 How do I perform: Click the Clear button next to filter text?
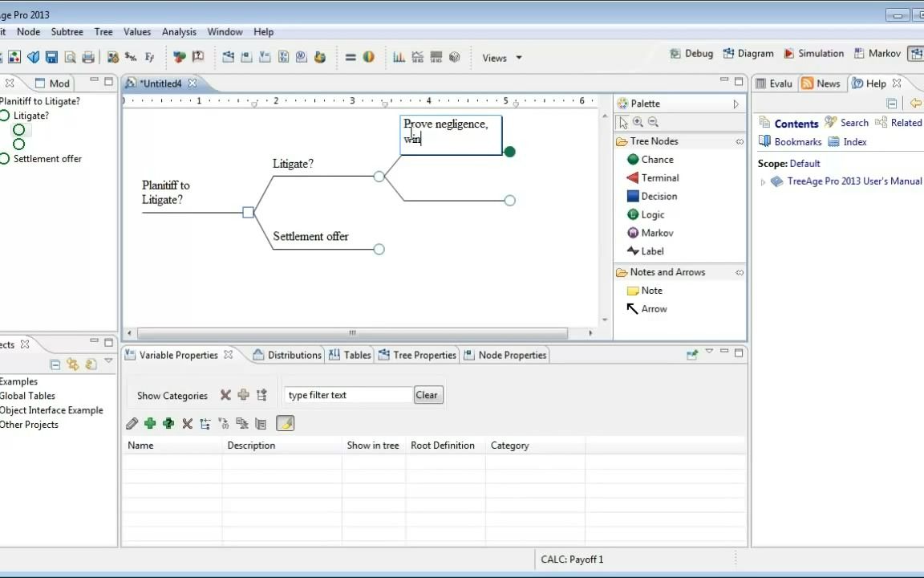(427, 394)
